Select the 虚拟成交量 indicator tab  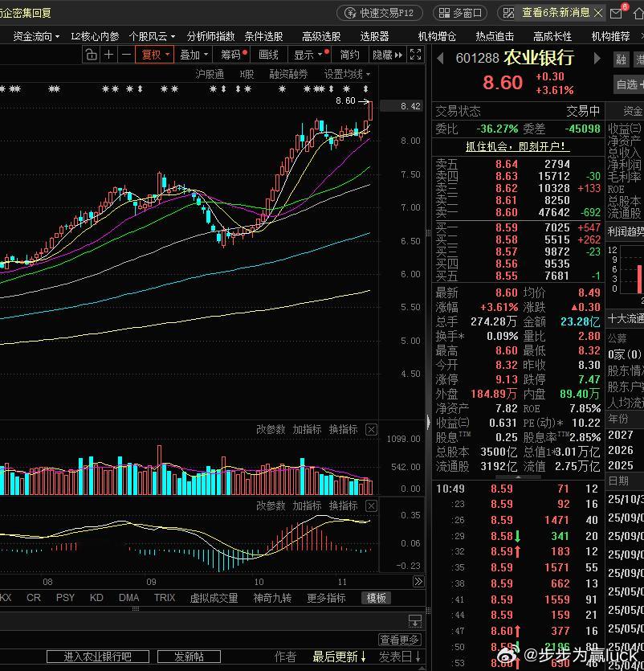click(x=214, y=597)
